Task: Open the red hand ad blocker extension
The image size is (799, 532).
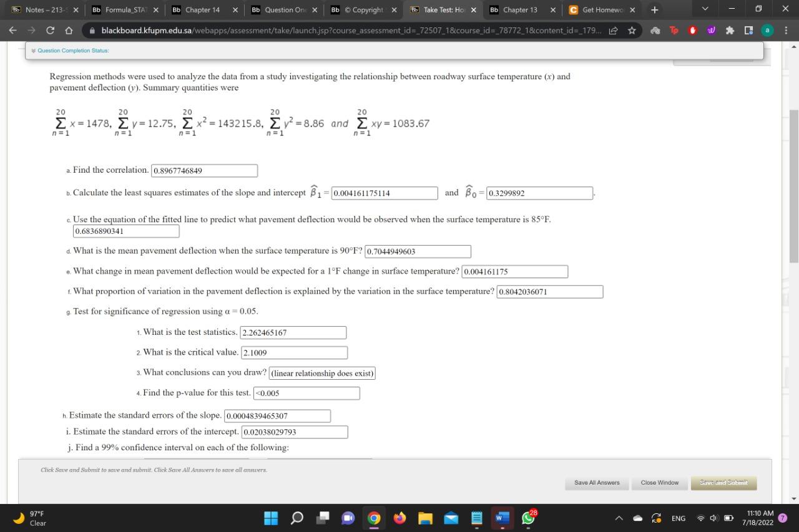Action: click(x=693, y=30)
